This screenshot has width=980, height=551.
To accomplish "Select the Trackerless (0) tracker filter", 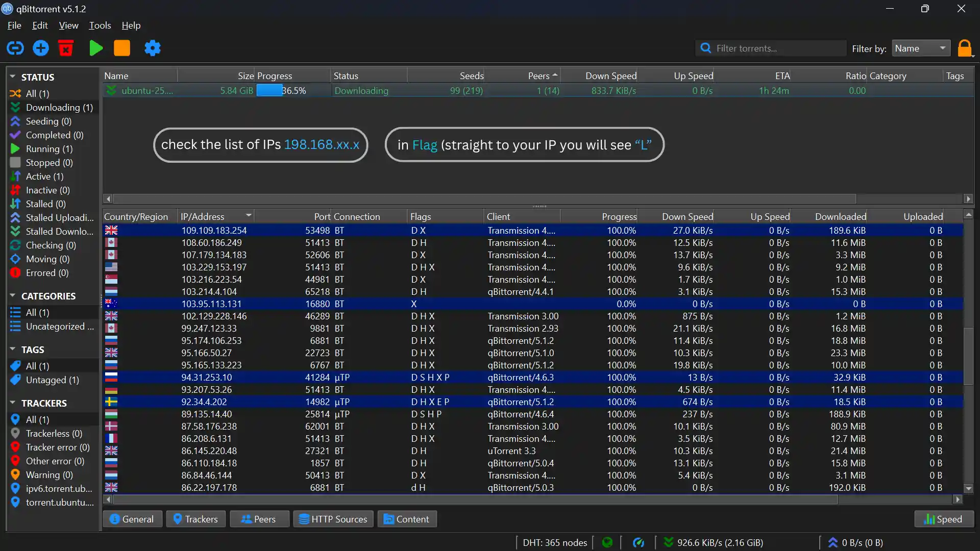I will (x=53, y=433).
